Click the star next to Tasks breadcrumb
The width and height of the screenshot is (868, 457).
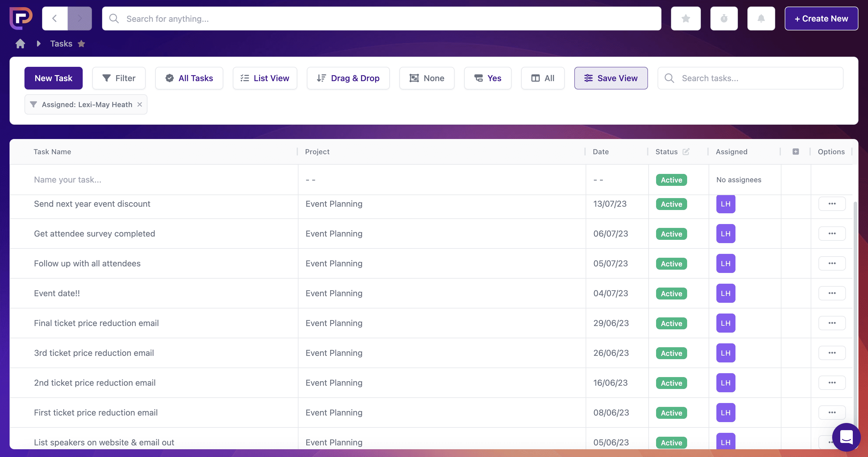coord(81,44)
